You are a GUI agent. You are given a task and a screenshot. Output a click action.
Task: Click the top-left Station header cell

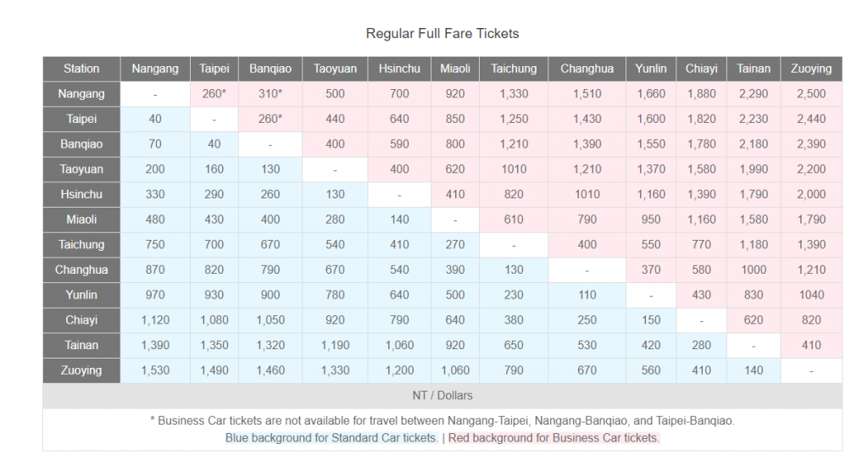[81, 69]
